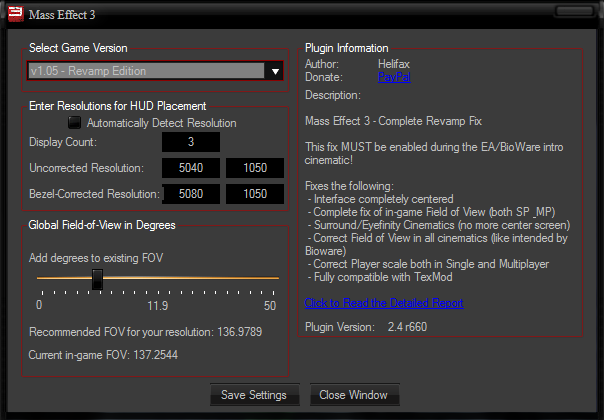Click Uncorrected Resolution height field 1050
Viewport: 604px width, 420px height.
click(255, 168)
